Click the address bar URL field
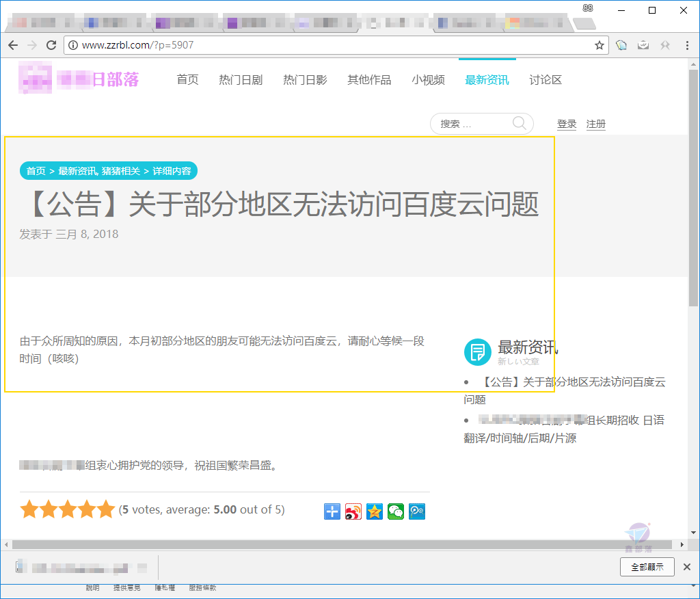 pyautogui.click(x=336, y=45)
